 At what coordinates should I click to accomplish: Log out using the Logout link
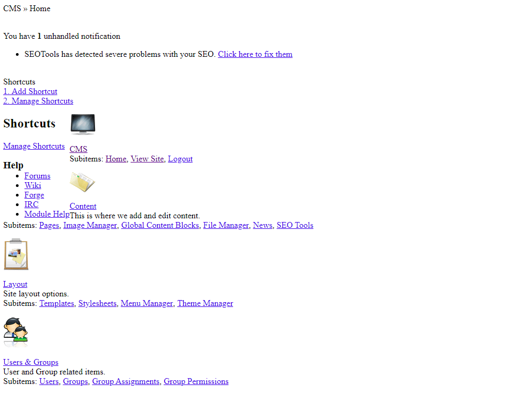(180, 159)
